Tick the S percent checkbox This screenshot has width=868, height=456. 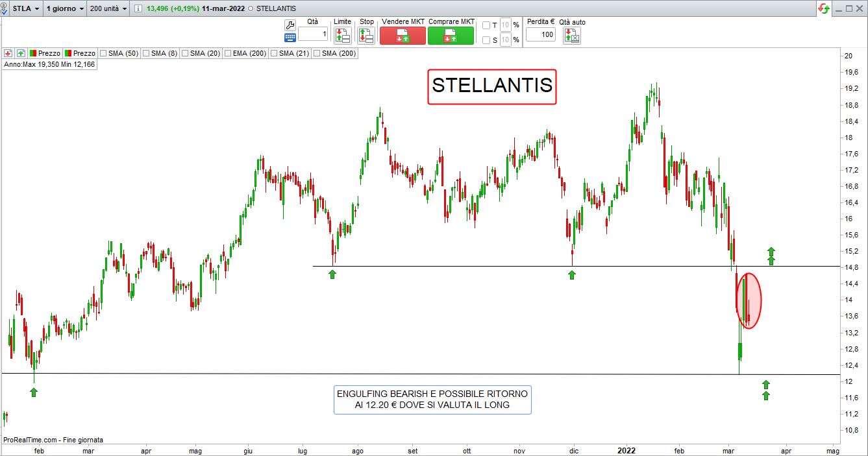coord(486,40)
